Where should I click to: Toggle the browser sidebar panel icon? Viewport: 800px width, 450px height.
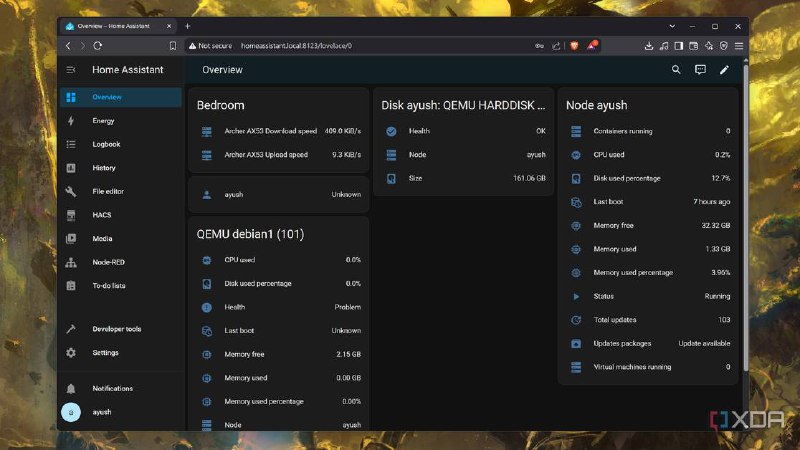pyautogui.click(x=679, y=46)
